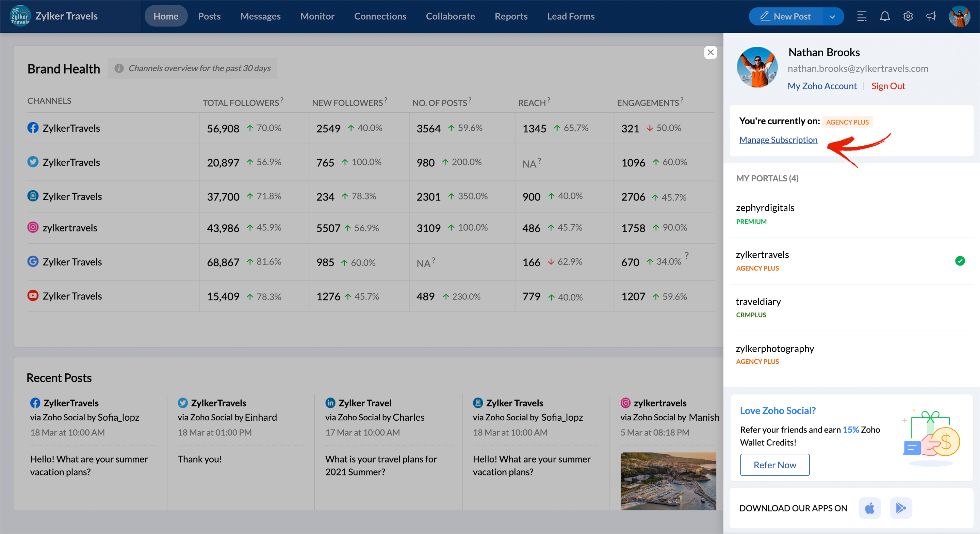This screenshot has height=534, width=980.
Task: Open the announcements megaphone icon
Action: pos(931,16)
